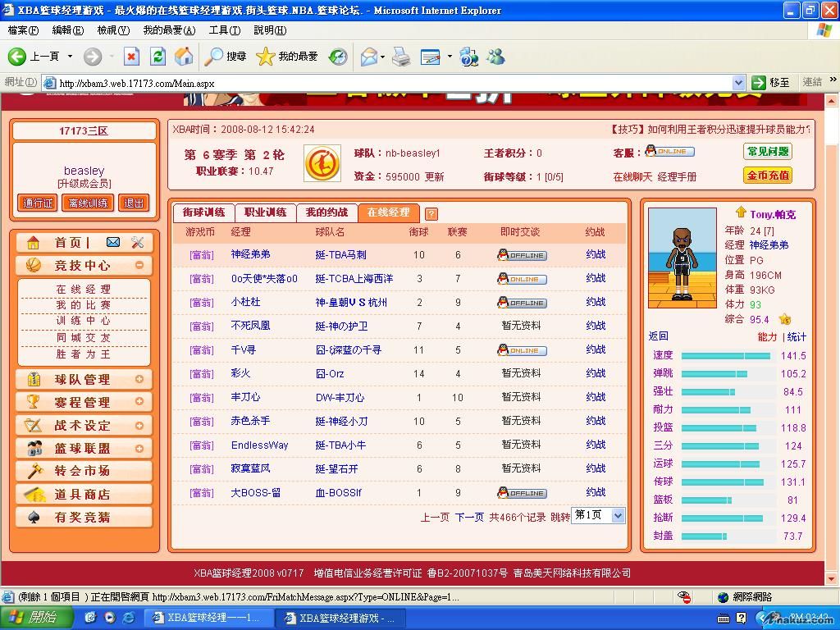Viewport: 840px width, 630px height.
Task: Click the IE Back arrow button
Action: (17, 57)
